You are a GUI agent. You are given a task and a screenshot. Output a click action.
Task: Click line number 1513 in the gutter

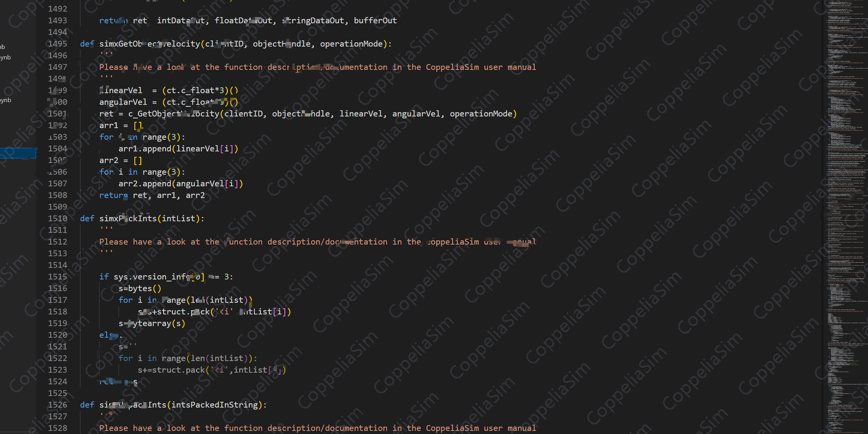click(x=57, y=253)
